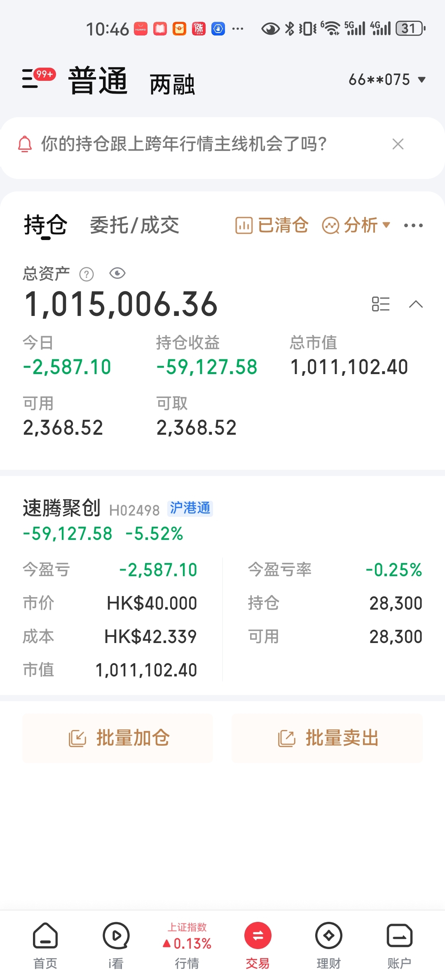Viewport: 445px width, 980px height.
Task: Tap the Bluetooth icon in status bar
Action: (290, 28)
